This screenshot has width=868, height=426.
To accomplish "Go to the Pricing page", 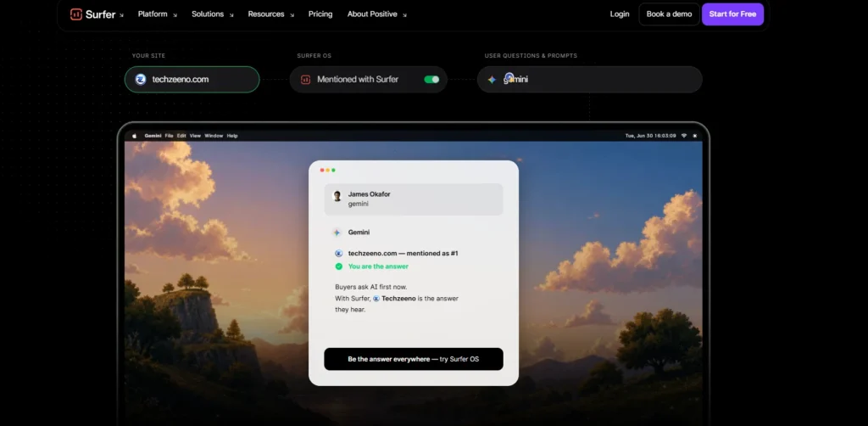I will [320, 14].
